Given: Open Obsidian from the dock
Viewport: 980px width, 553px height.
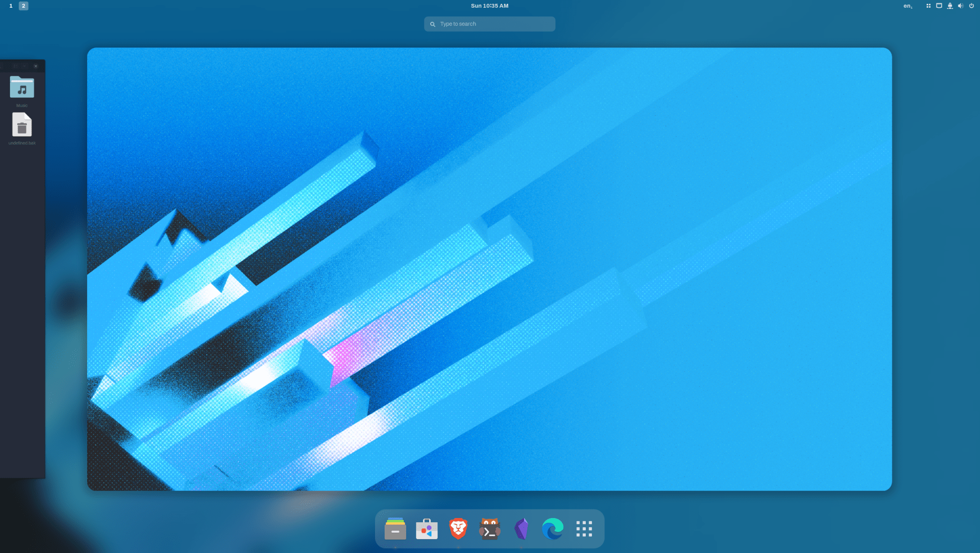Looking at the screenshot, I should tap(522, 529).
